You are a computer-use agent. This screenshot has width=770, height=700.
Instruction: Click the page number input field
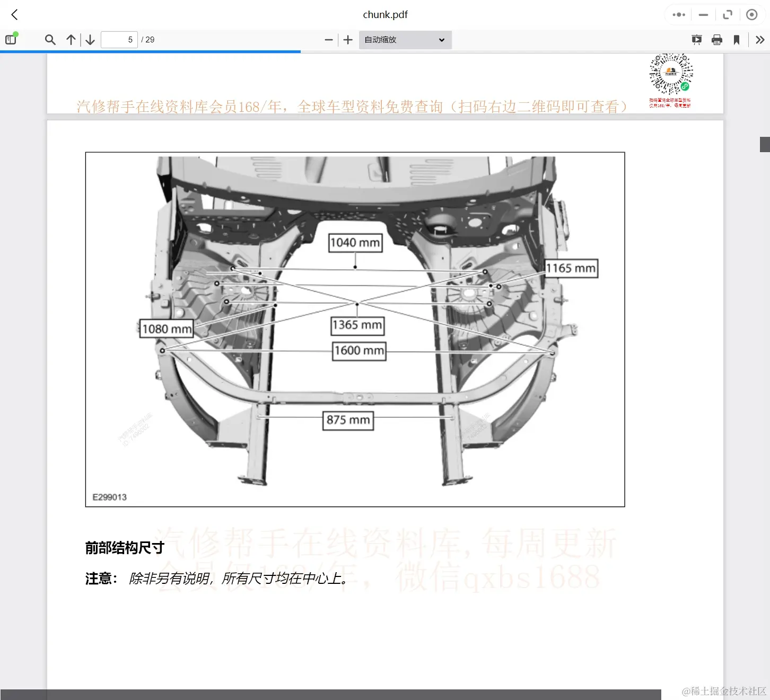tap(119, 39)
